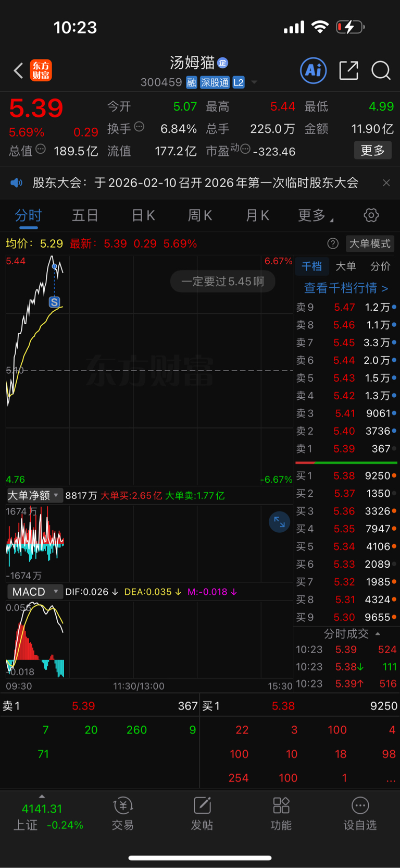Screen dimensions: 400x868
Task: Switch to the 周K tab
Action: pyautogui.click(x=200, y=215)
